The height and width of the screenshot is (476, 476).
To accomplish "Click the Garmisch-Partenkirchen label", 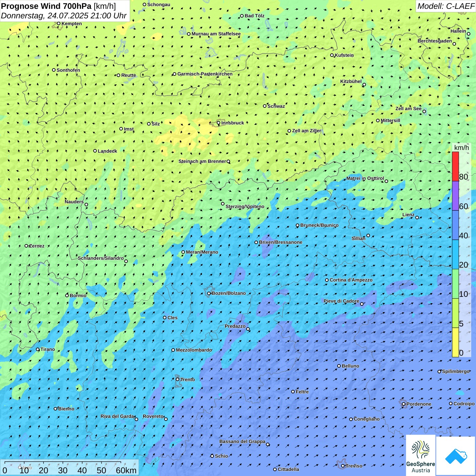I will 205,74.
